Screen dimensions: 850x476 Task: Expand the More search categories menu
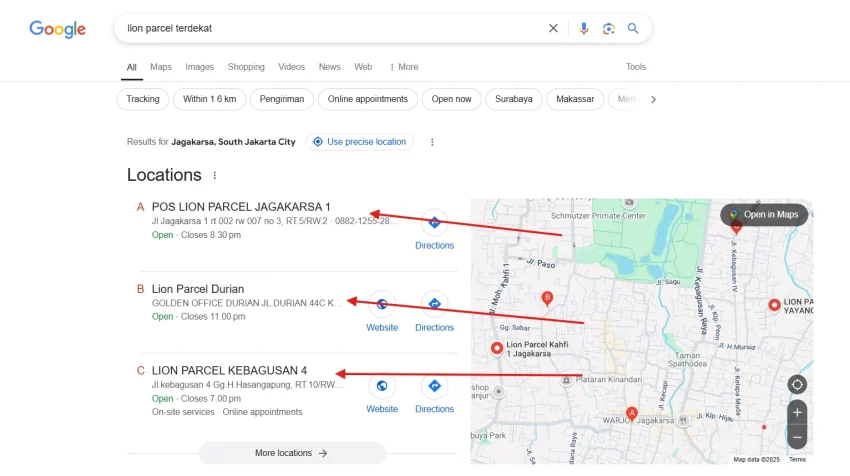click(x=404, y=67)
